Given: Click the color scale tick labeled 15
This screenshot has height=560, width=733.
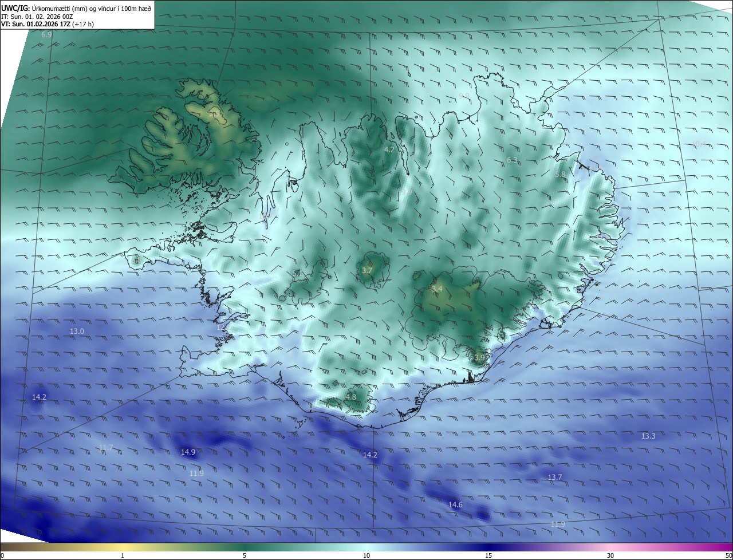Looking at the screenshot, I should tap(488, 555).
